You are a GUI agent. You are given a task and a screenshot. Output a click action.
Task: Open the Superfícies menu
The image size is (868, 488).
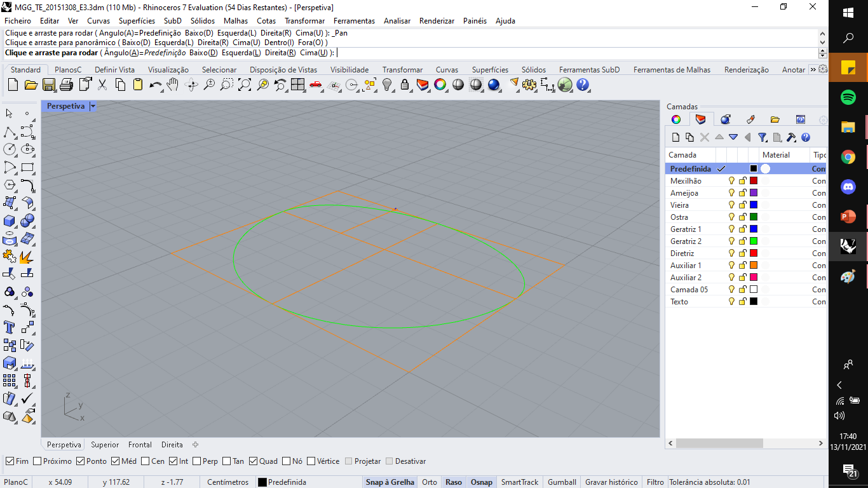point(137,21)
